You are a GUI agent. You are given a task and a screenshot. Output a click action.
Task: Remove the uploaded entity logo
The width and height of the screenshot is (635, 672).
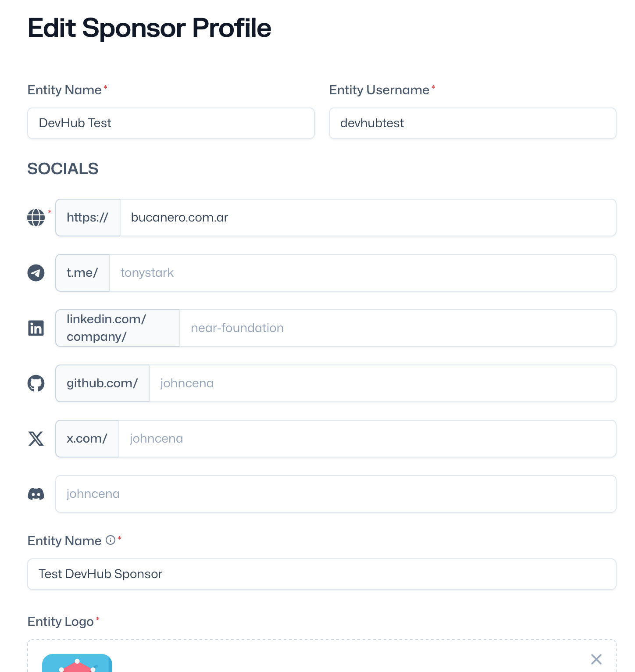click(596, 659)
